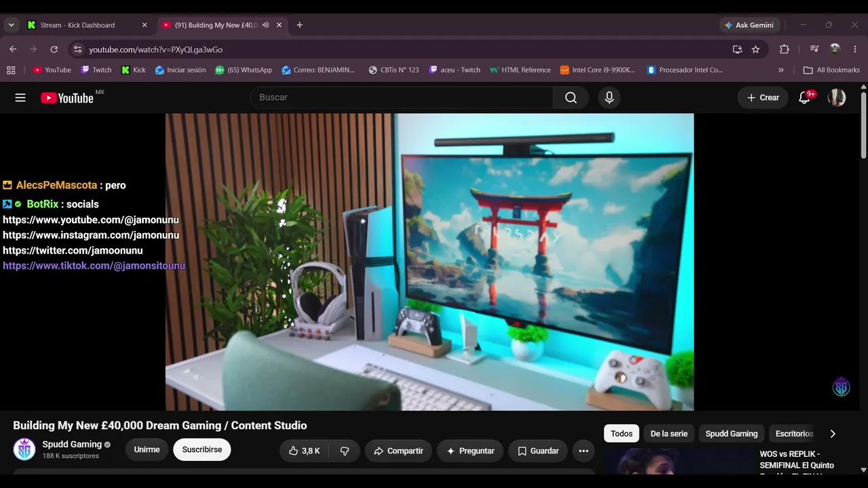Go back to the previous page
The width and height of the screenshot is (868, 488).
click(x=13, y=49)
